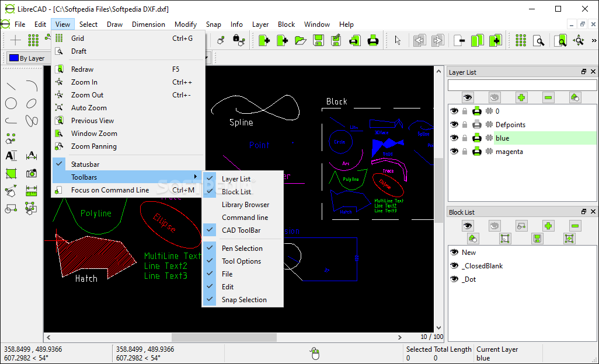Select the Hatch tool icon
Screen dimensions: 599x364
click(x=11, y=173)
